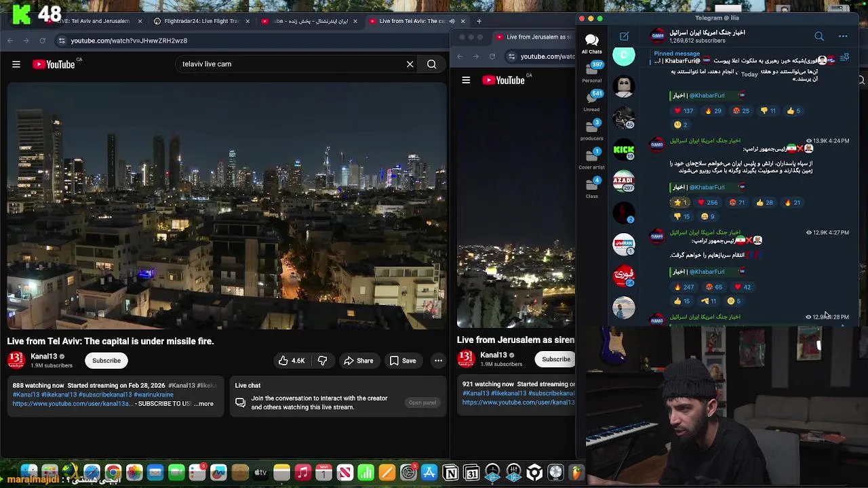Close the Iran International live tab
This screenshot has height=488, width=868.
click(355, 21)
